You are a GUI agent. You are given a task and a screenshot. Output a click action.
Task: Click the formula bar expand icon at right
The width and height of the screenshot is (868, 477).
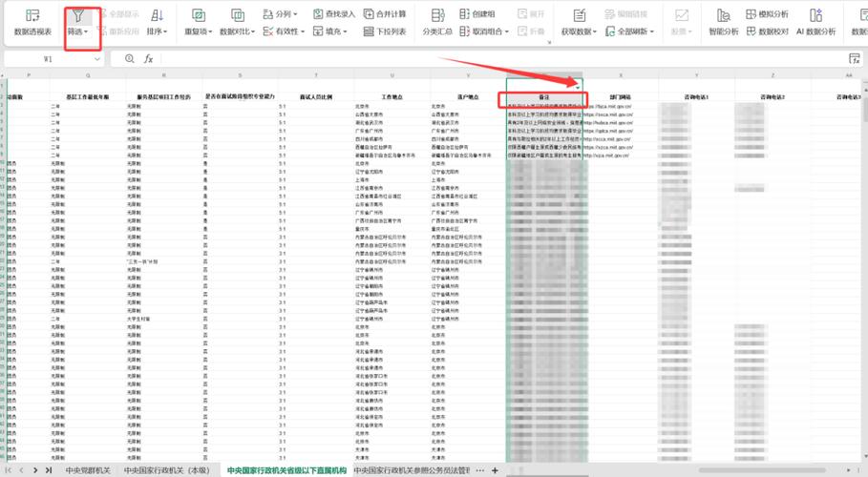pos(855,58)
